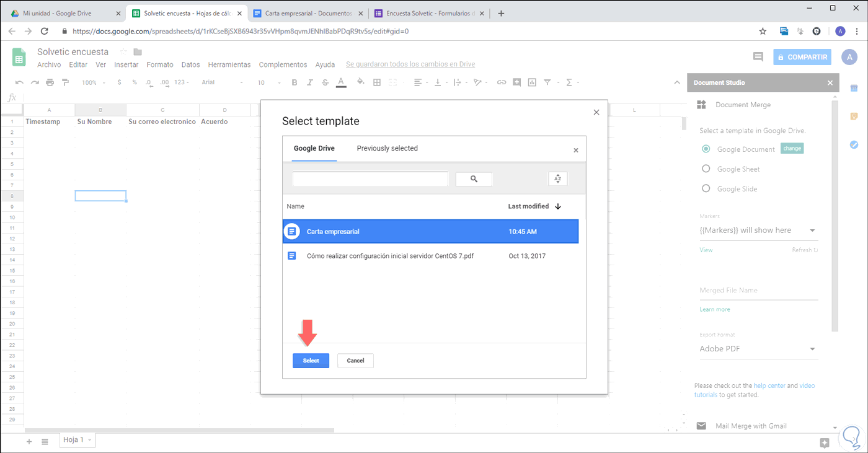Open the vertical align dropdown
Screen dimensions: 868x453
coord(440,82)
